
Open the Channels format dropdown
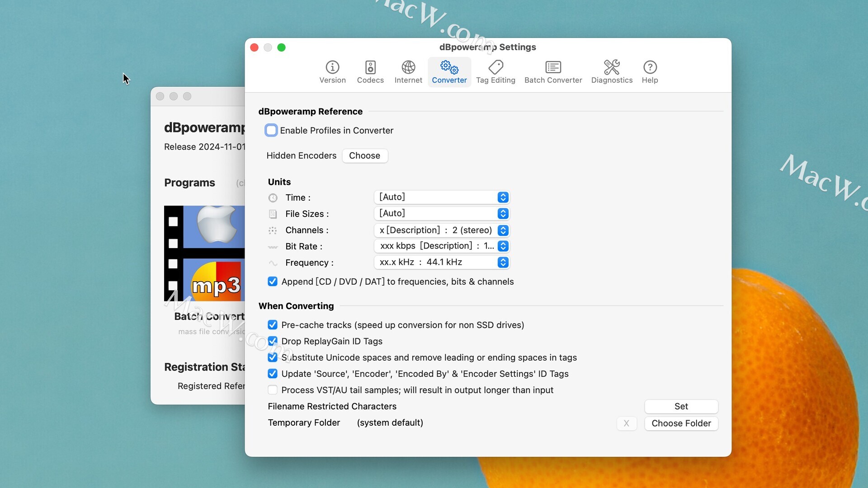click(x=442, y=230)
